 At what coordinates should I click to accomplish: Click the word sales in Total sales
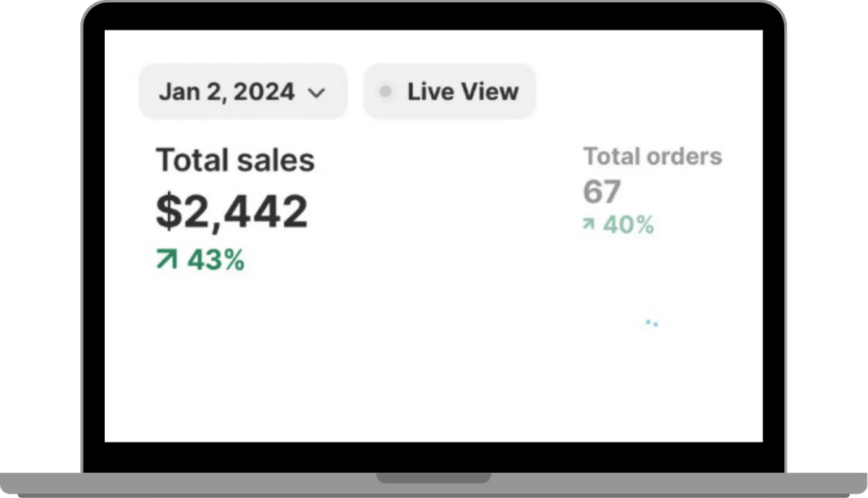(278, 160)
